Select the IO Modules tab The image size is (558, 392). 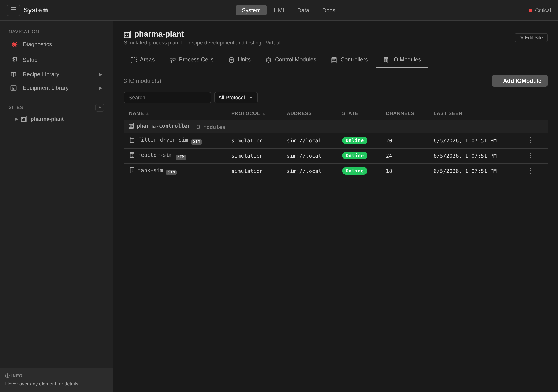pyautogui.click(x=402, y=60)
